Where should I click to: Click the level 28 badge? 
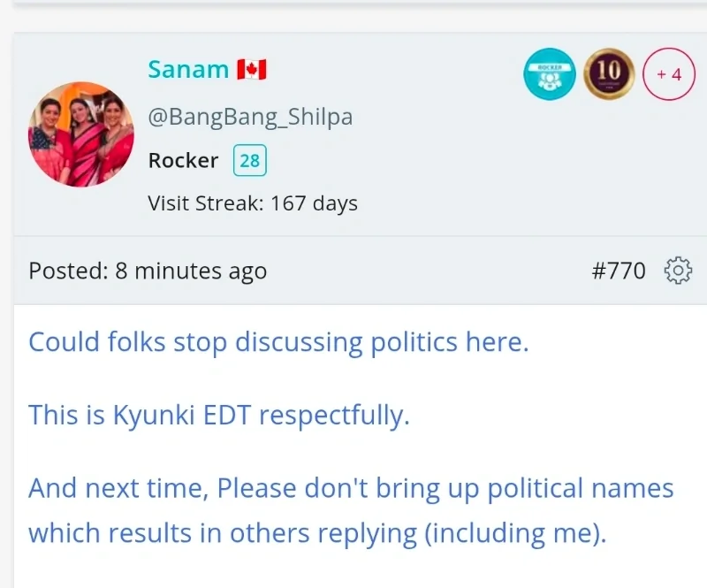250,161
